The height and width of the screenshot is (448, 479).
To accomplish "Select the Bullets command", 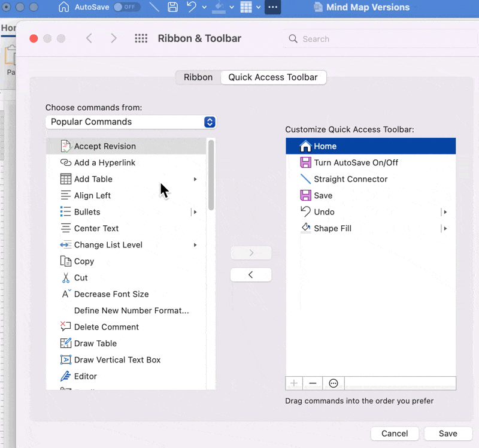I will point(126,212).
